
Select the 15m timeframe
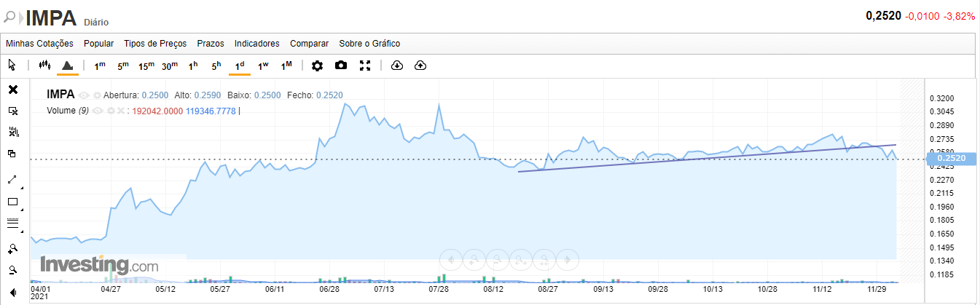coord(146,66)
